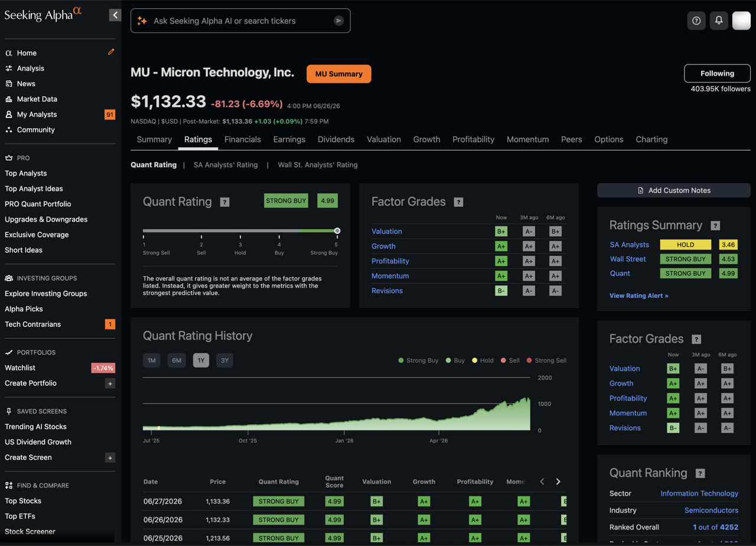
Task: Go to previous columns in history table
Action: [x=542, y=482]
